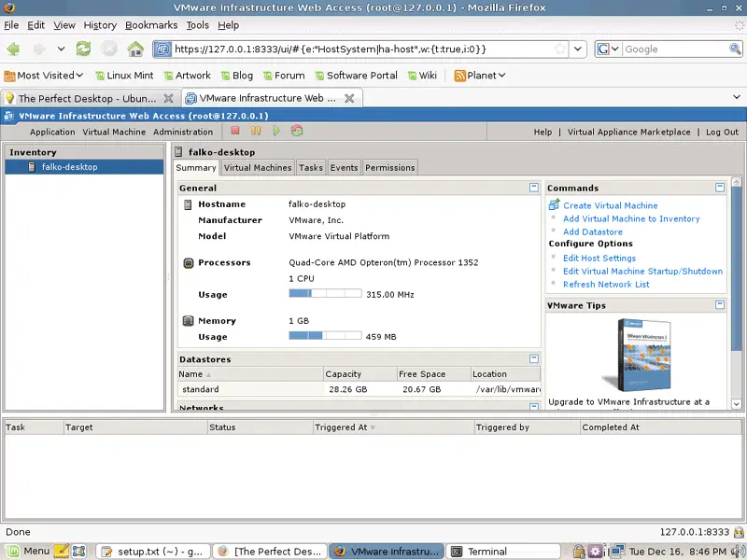The width and height of the screenshot is (747, 560).
Task: Click the Add Datastore link
Action: pyautogui.click(x=593, y=231)
